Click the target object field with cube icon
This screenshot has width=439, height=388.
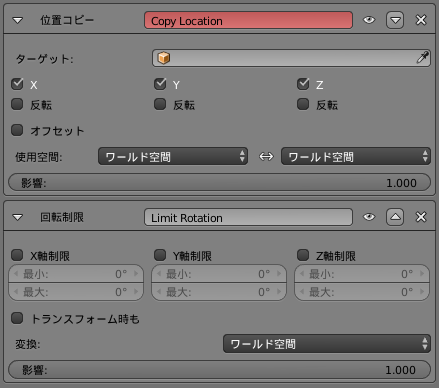click(x=291, y=58)
